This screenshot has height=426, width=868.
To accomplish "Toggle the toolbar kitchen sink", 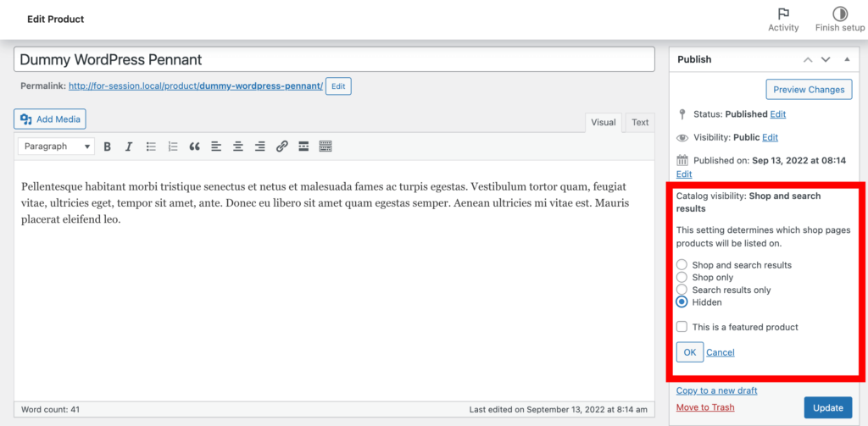I will click(x=325, y=147).
